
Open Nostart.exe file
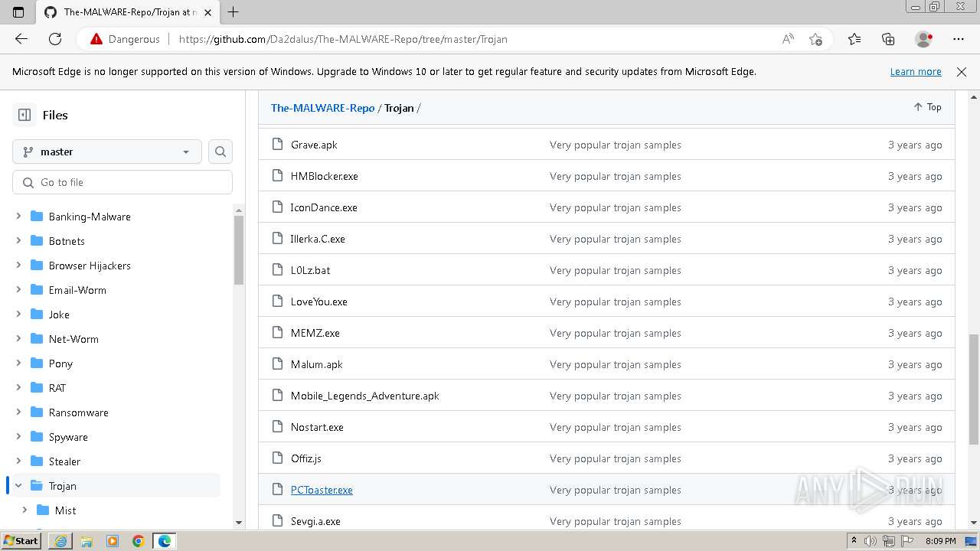(x=317, y=427)
